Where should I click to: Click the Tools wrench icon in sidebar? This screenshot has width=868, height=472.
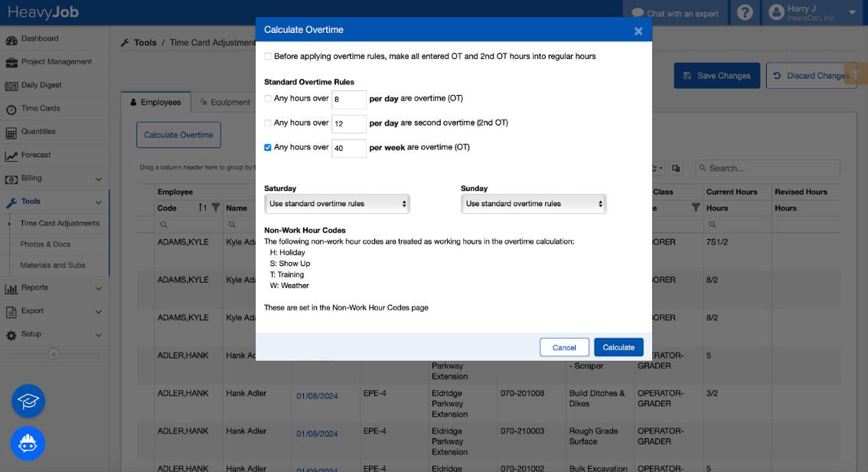click(11, 203)
